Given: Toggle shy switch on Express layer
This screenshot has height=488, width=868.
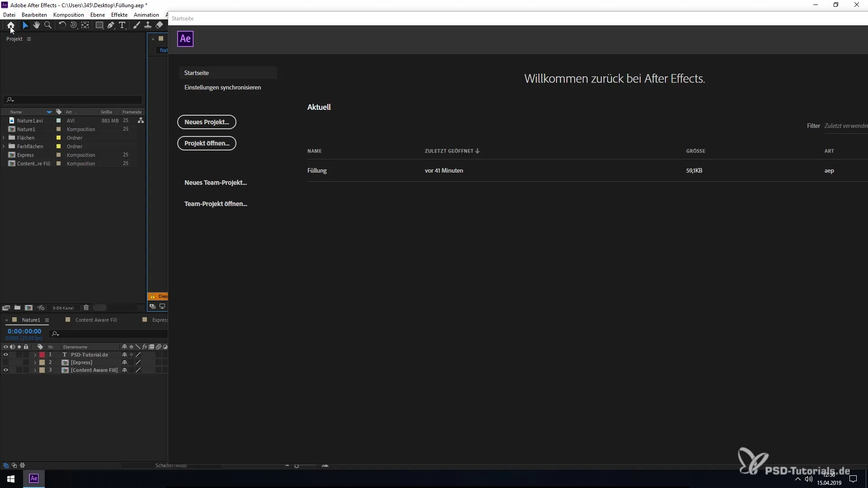Looking at the screenshot, I should tap(125, 363).
